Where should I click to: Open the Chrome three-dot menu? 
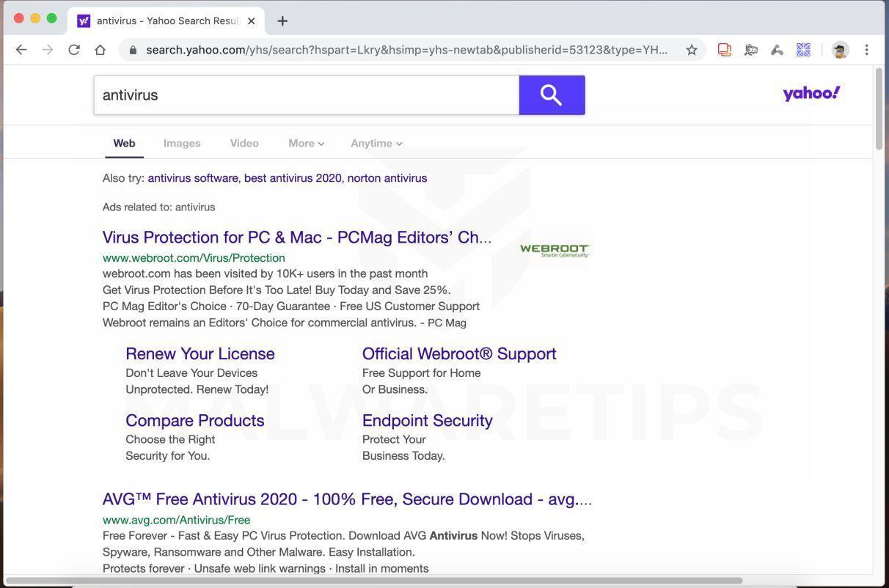pos(866,50)
